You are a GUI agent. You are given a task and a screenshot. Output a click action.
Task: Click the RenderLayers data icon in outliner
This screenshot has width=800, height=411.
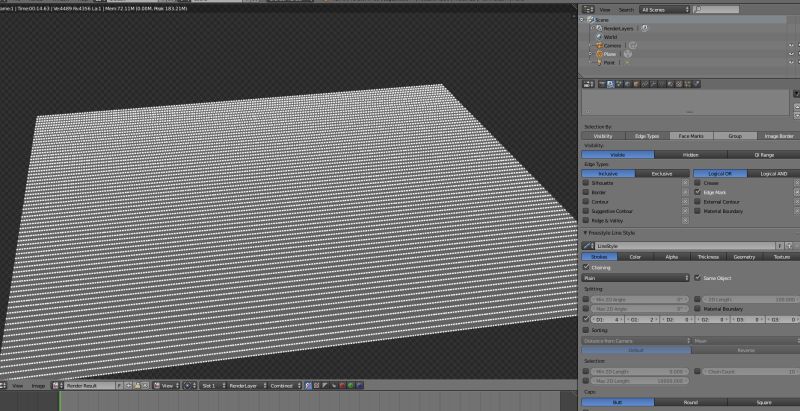(x=644, y=29)
